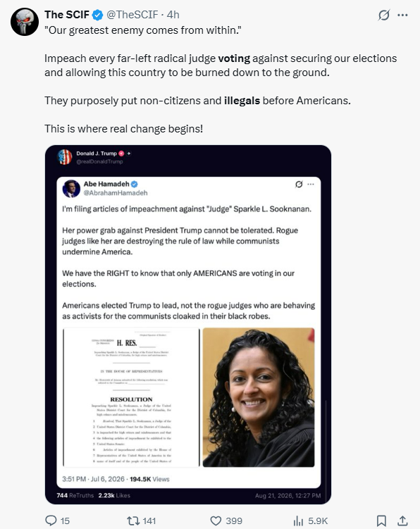Click the @TheSCIF handle
This screenshot has height=529, width=420.
point(132,15)
